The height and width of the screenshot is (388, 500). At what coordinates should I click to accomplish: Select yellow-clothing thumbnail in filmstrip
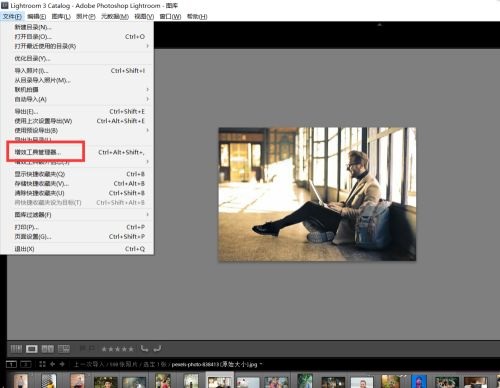(49, 381)
